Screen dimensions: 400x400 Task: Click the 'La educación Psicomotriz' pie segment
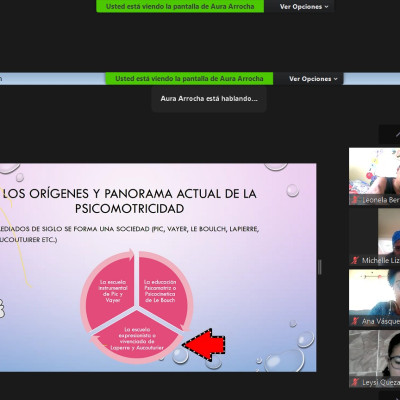pyautogui.click(x=160, y=291)
